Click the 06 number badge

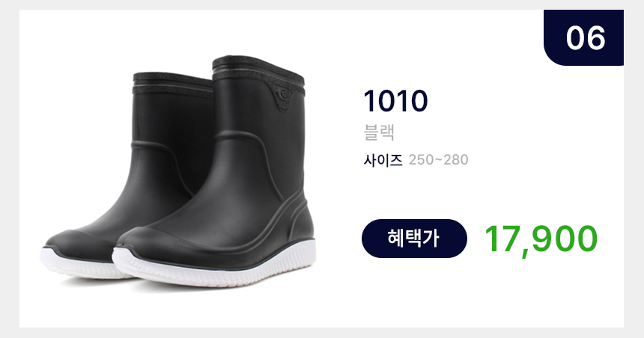point(583,37)
